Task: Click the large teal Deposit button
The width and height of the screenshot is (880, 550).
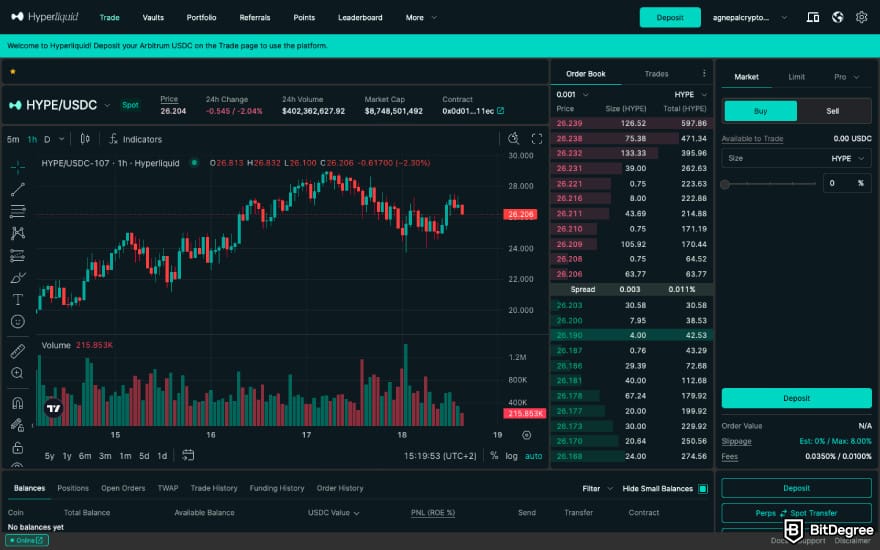Action: 796,398
